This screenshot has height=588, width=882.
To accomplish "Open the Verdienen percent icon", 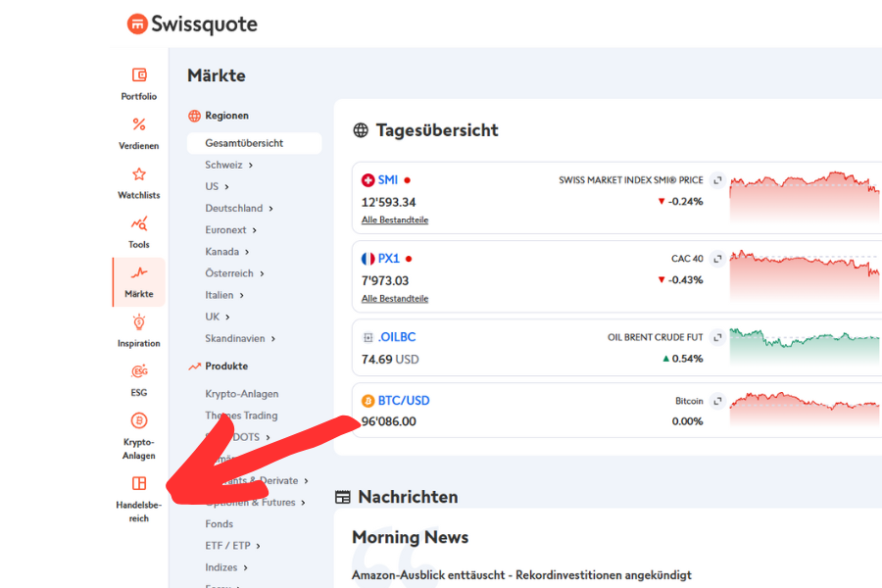I will click(139, 124).
